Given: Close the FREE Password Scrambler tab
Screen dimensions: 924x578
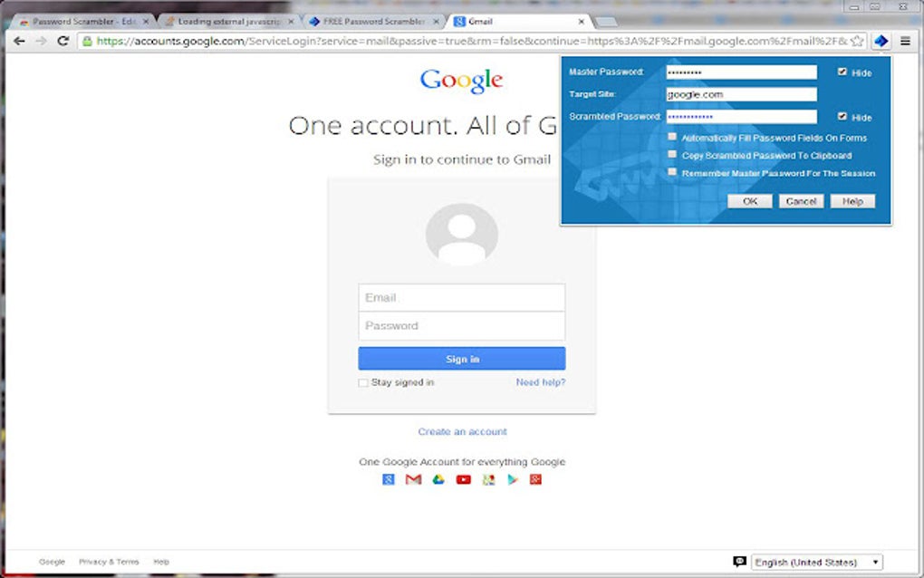Looking at the screenshot, I should coord(436,21).
